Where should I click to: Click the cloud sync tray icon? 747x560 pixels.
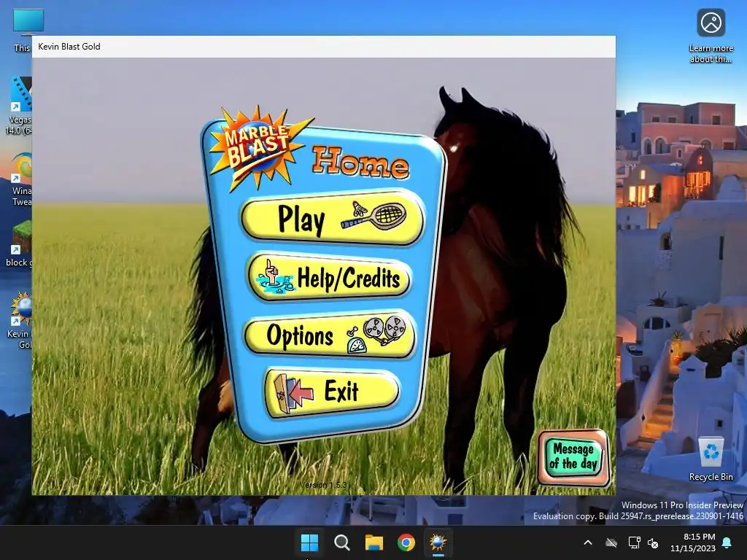point(611,542)
